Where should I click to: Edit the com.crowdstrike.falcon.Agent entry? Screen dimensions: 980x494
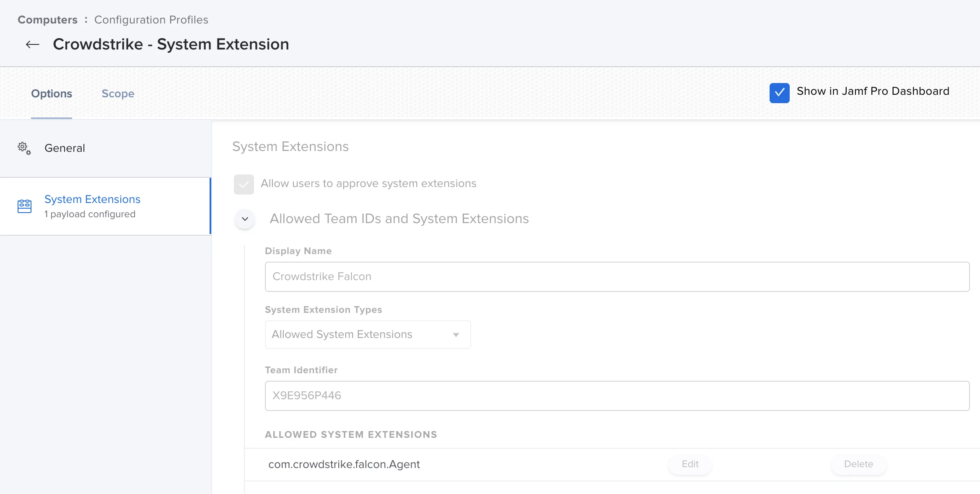coord(690,464)
